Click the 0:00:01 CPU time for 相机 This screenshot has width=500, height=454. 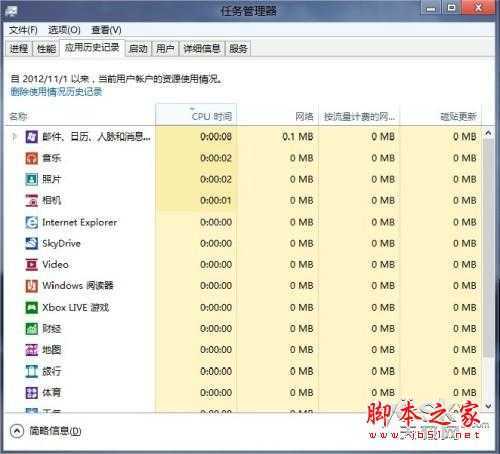(196, 201)
